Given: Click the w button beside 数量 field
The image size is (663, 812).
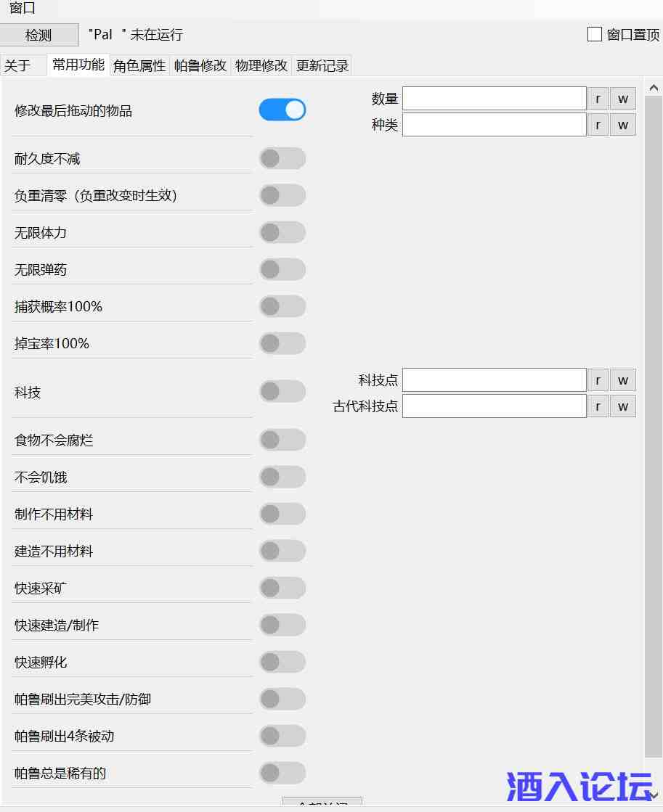Looking at the screenshot, I should pyautogui.click(x=622, y=99).
